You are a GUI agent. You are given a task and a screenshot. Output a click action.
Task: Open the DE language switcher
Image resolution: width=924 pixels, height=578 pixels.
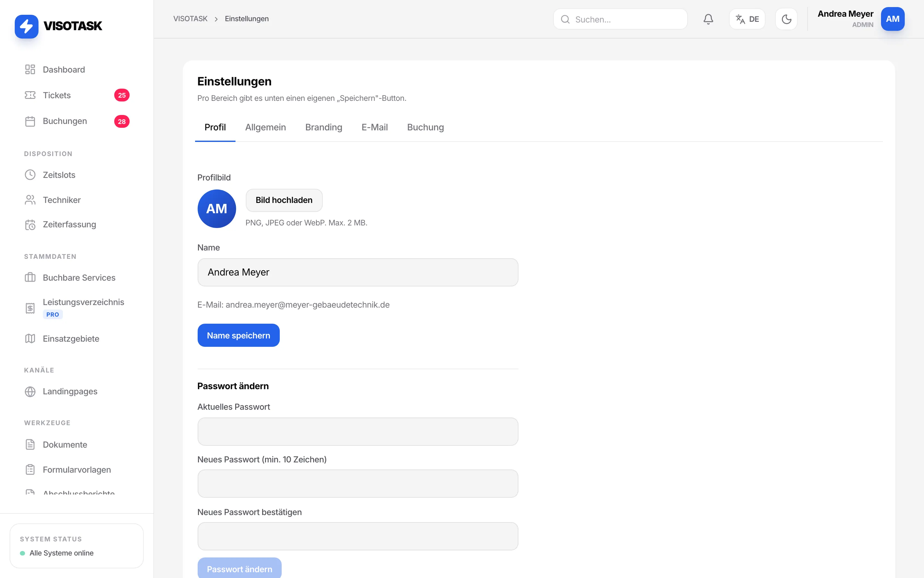pos(747,19)
